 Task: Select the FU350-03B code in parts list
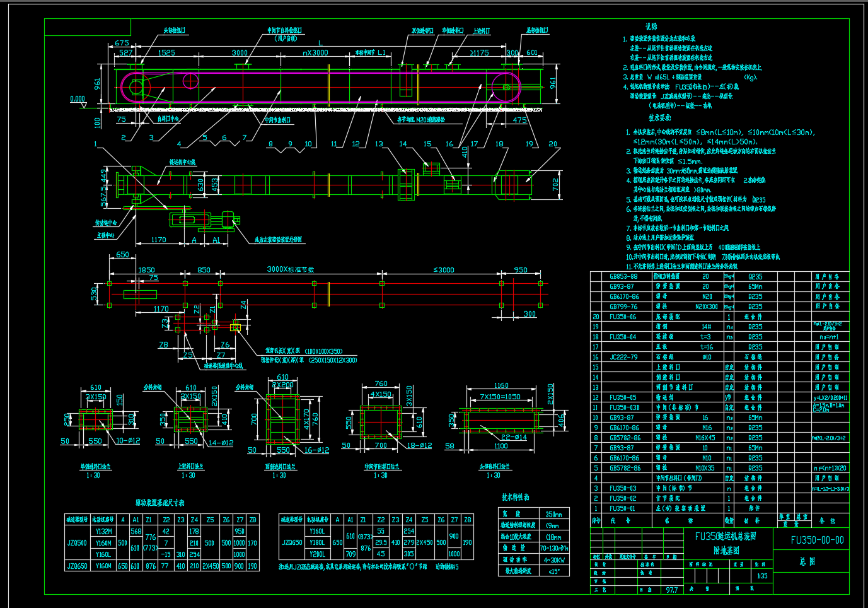click(x=623, y=407)
